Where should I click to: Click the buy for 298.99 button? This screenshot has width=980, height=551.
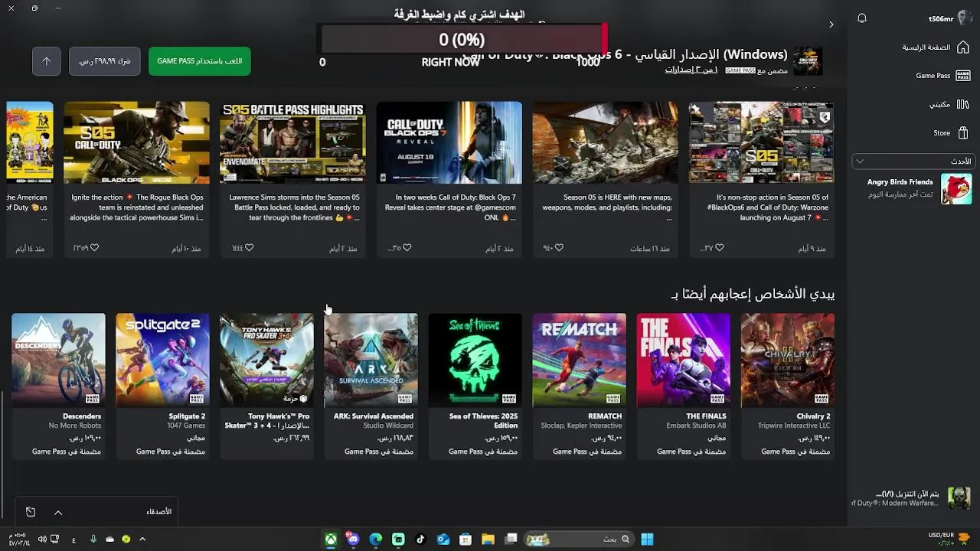pos(105,61)
